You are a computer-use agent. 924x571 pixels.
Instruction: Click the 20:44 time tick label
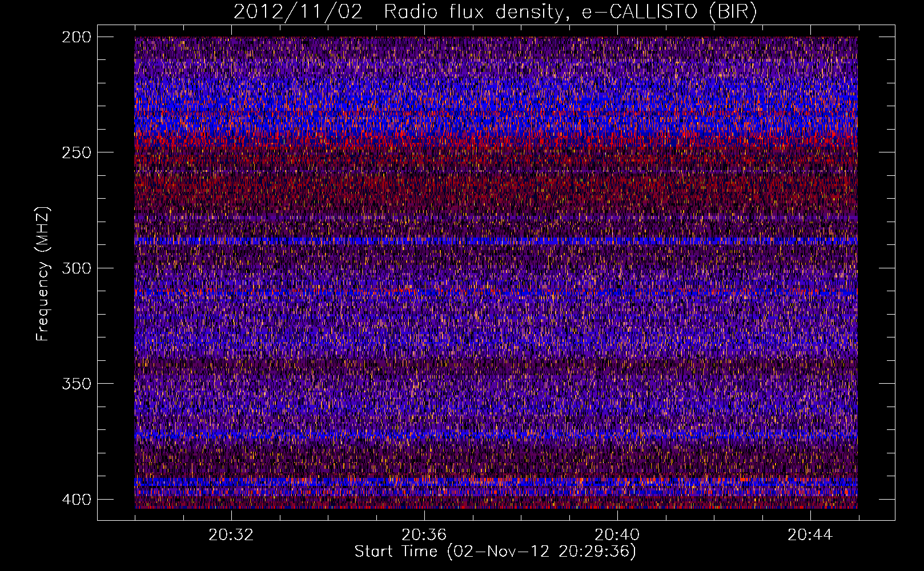[810, 535]
